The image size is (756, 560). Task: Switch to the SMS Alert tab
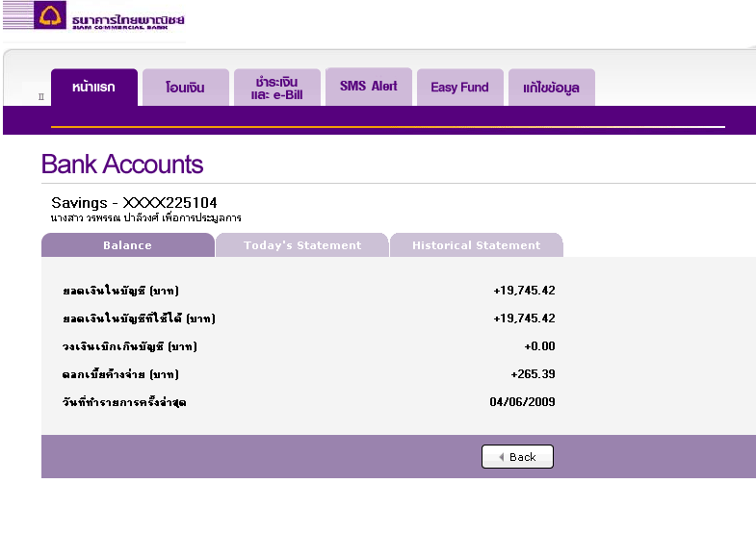(369, 87)
